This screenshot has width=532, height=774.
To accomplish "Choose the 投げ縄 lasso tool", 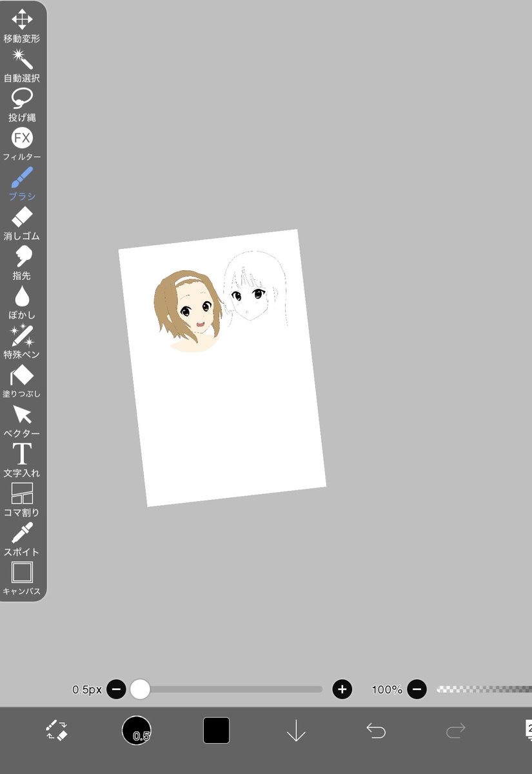I will (22, 105).
